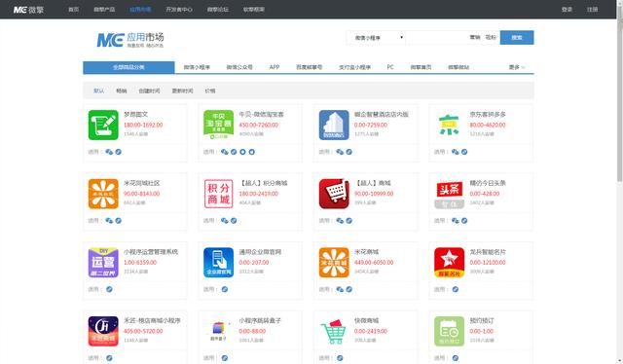Open the 通用企业微官网 app title
The width and height of the screenshot is (623, 364).
click(x=260, y=252)
